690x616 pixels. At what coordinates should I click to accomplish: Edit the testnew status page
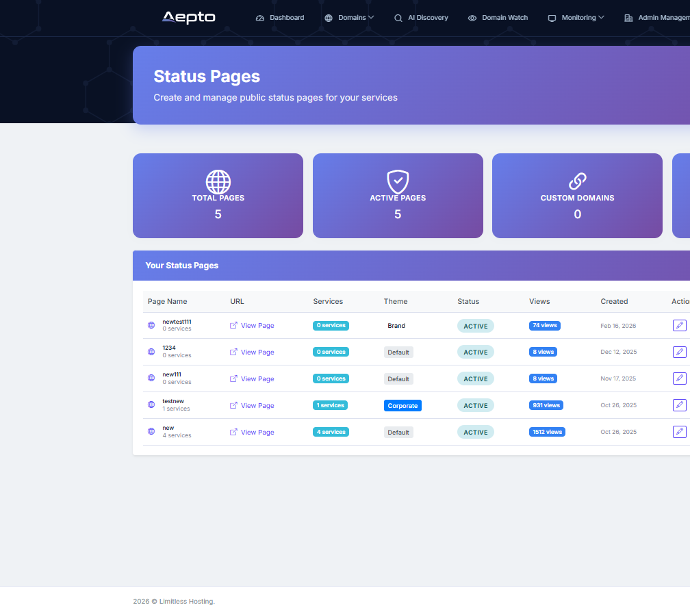680,405
